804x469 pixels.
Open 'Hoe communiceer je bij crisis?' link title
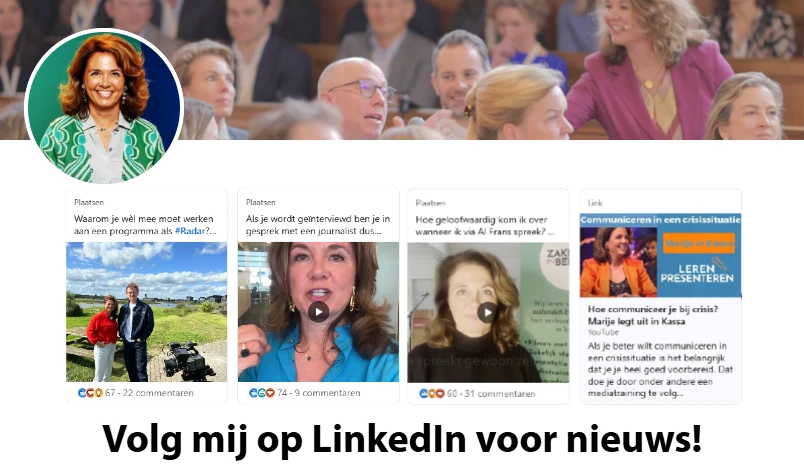click(x=653, y=315)
